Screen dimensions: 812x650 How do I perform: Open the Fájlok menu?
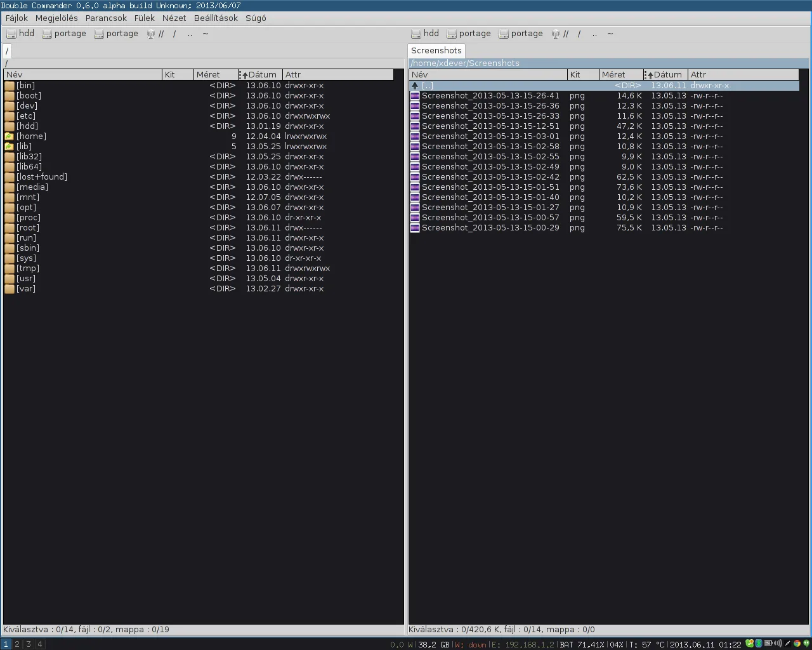click(x=16, y=18)
